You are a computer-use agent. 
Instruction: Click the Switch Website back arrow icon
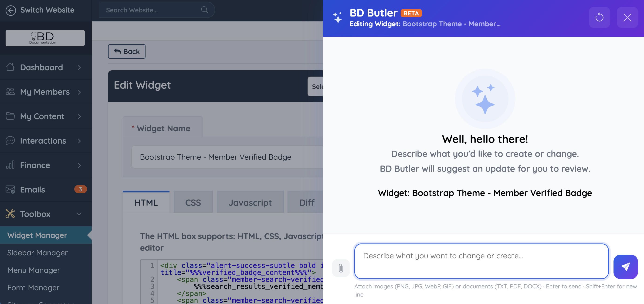coord(11,10)
